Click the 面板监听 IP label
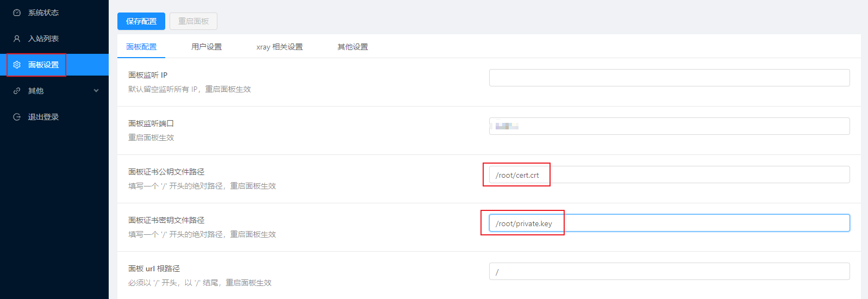This screenshot has height=299, width=868. (x=148, y=75)
